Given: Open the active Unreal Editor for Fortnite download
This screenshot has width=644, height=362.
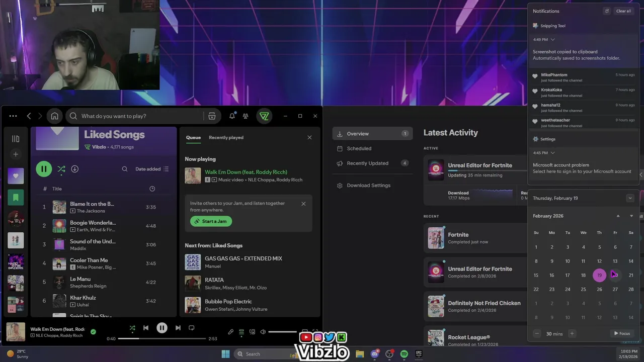Looking at the screenshot, I should 476,170.
